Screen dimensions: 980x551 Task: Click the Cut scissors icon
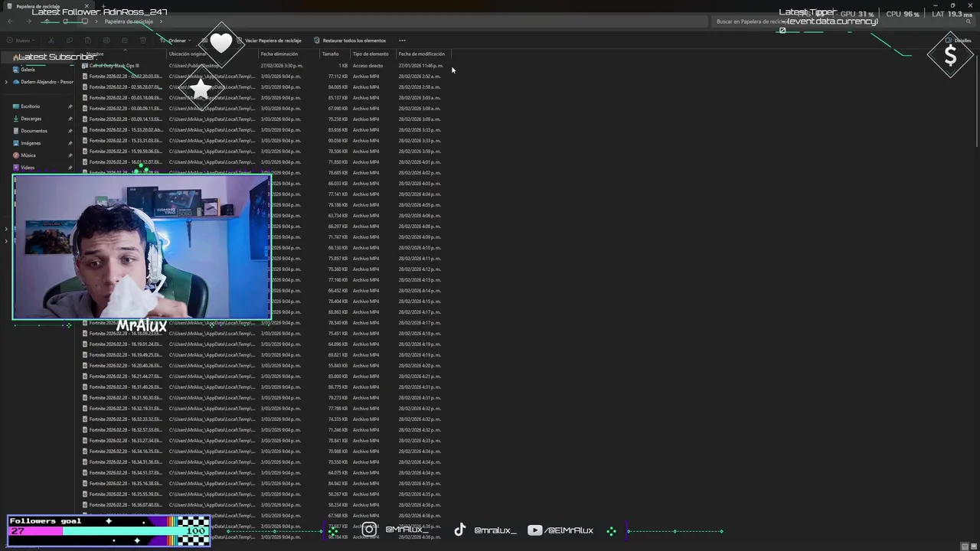click(51, 41)
